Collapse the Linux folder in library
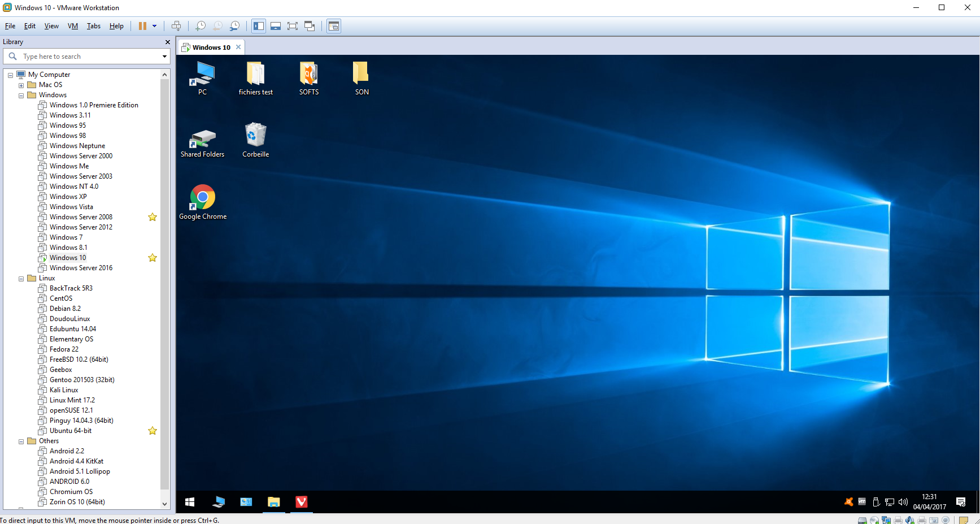The height and width of the screenshot is (524, 980). 21,279
